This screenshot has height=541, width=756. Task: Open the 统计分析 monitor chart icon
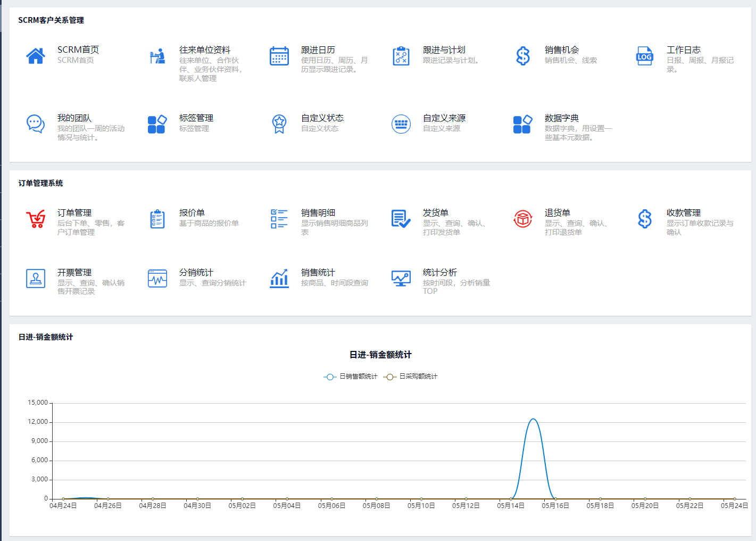(x=401, y=278)
